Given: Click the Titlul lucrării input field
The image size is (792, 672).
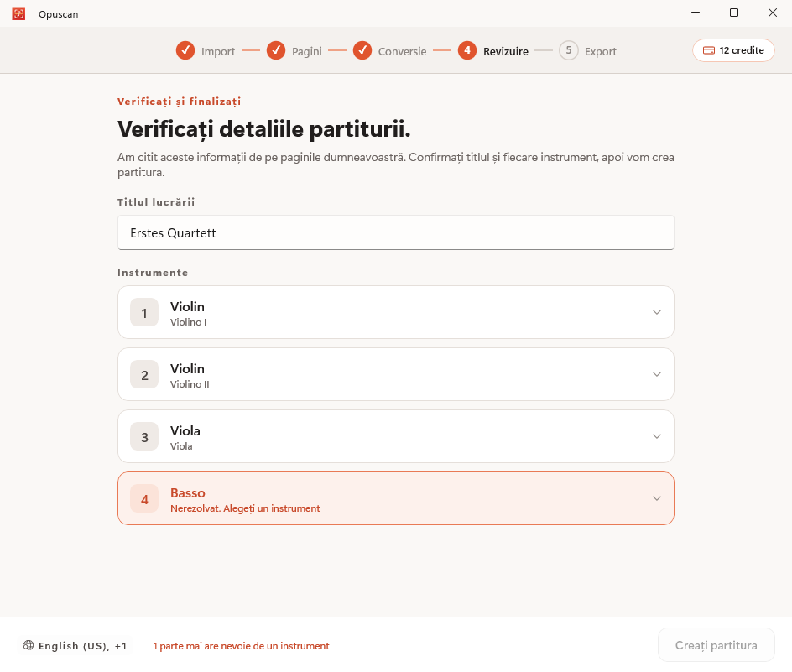Looking at the screenshot, I should [x=396, y=232].
